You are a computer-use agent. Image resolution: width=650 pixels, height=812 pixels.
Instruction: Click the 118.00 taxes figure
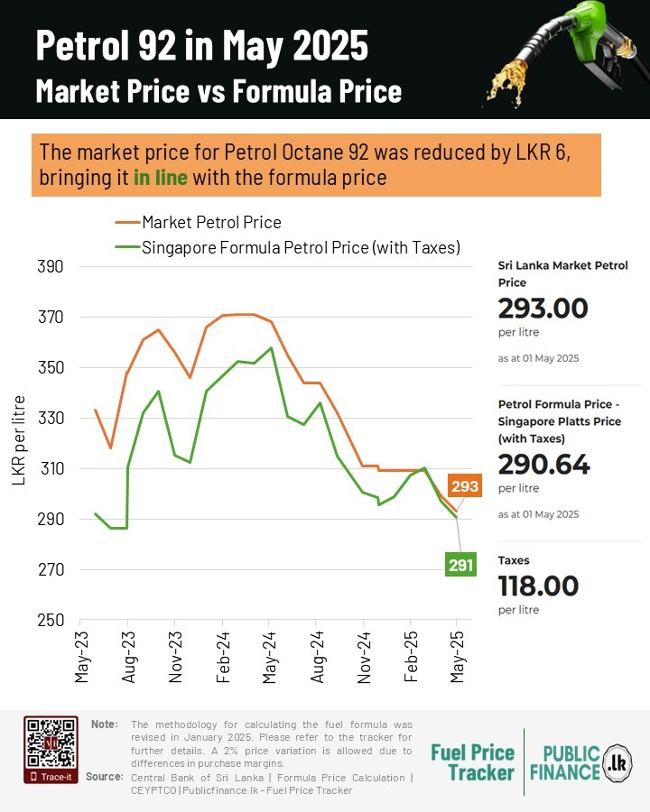(538, 586)
